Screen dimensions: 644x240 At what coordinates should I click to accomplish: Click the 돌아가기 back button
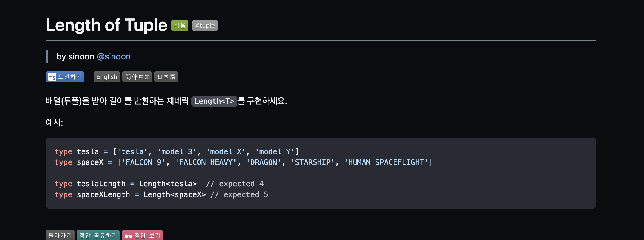[x=60, y=235]
